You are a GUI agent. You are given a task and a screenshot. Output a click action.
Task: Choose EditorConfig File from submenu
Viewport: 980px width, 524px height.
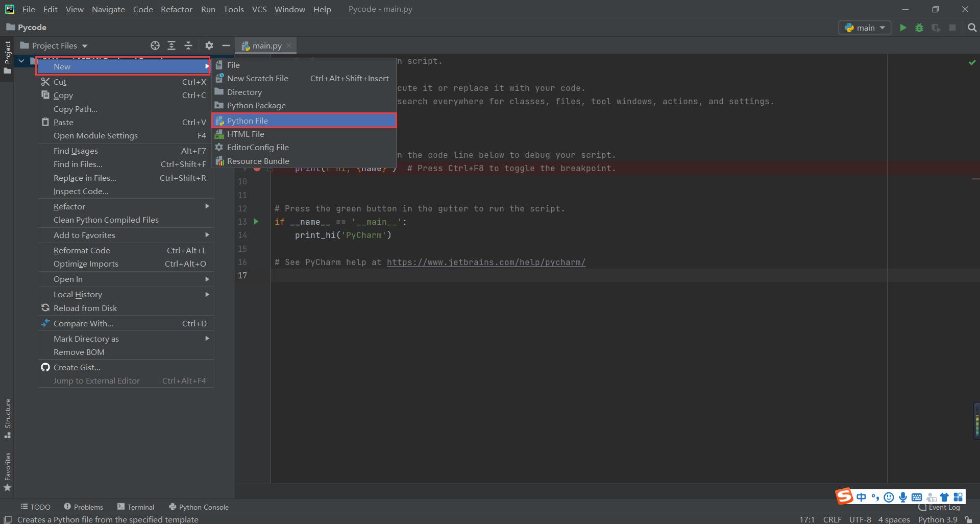click(x=304, y=147)
